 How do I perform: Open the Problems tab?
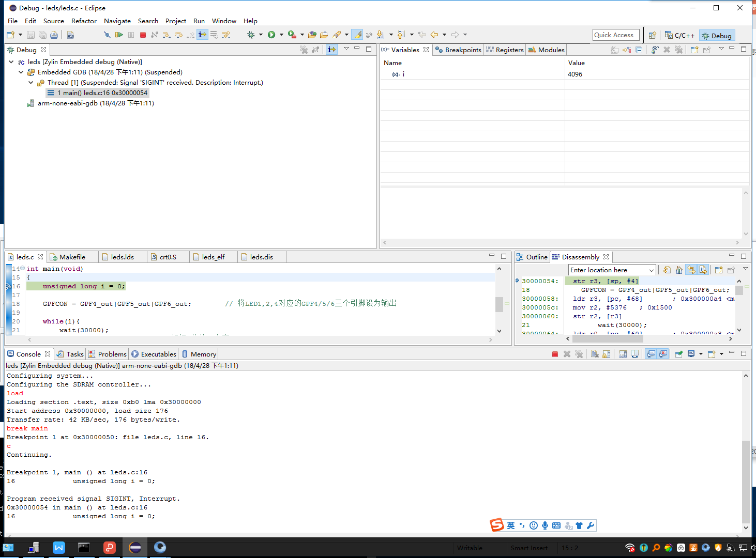[108, 354]
